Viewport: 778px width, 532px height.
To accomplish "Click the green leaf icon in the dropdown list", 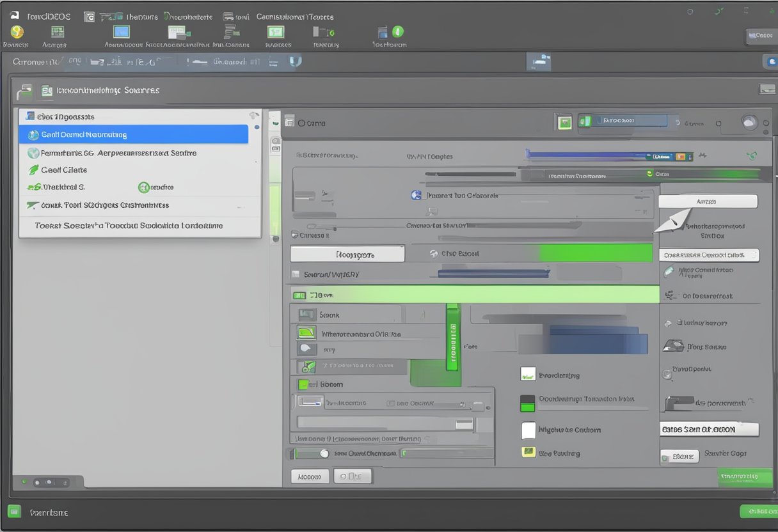I will pyautogui.click(x=33, y=170).
